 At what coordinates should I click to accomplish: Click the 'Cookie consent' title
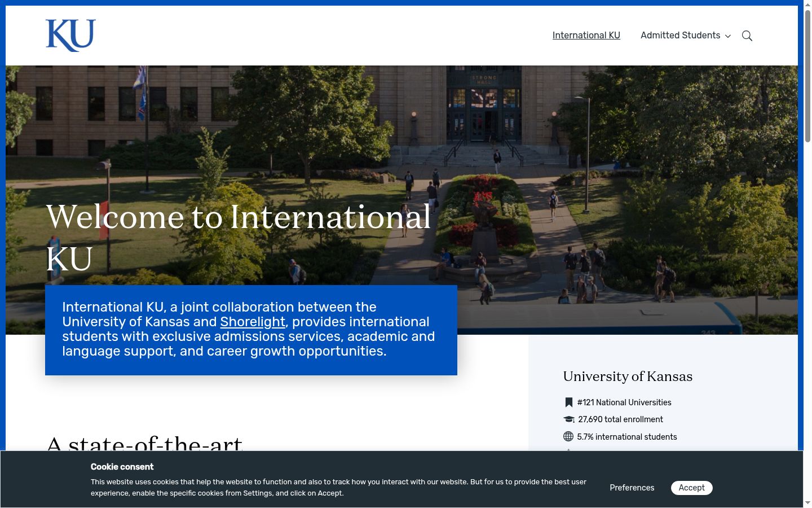(122, 467)
